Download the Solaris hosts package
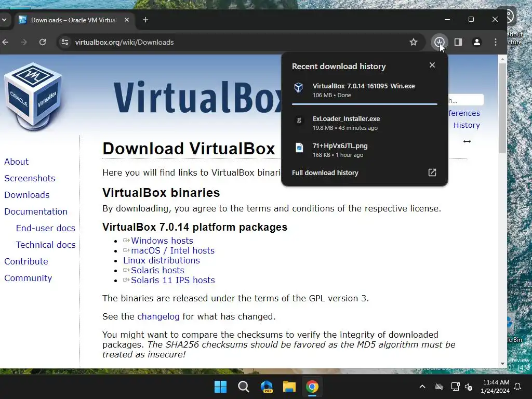Viewport: 532px width, 399px height. pos(157,270)
